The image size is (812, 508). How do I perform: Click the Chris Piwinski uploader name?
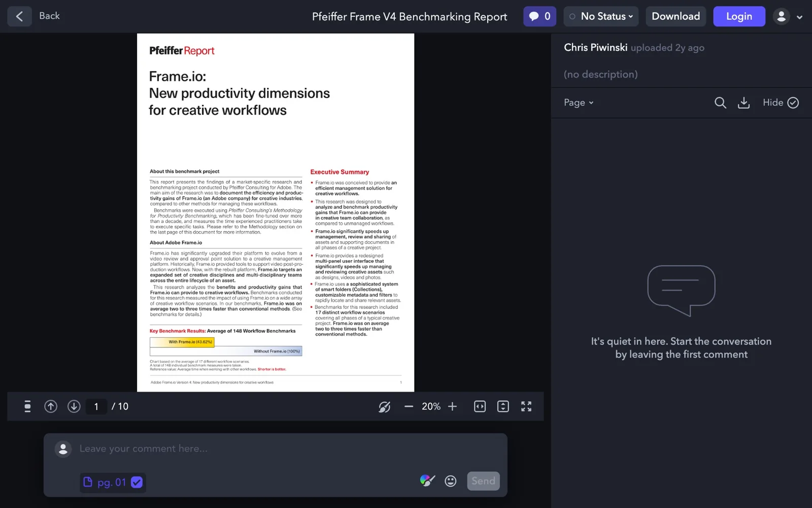click(x=596, y=47)
